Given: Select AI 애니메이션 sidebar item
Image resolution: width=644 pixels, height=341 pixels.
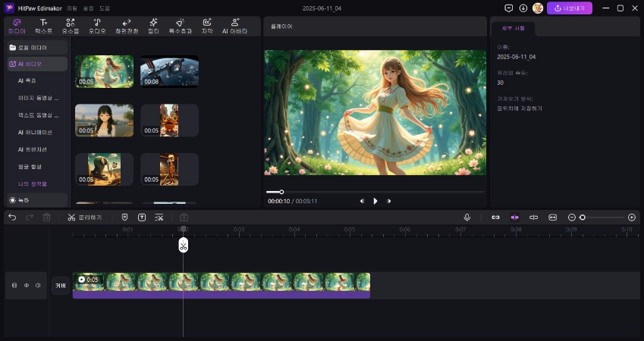Looking at the screenshot, I should (x=35, y=133).
